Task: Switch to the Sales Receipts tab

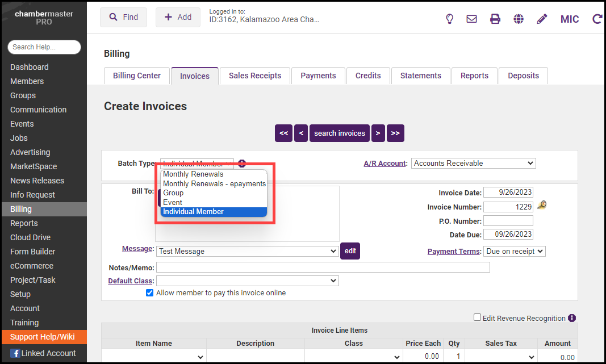Action: click(x=254, y=76)
